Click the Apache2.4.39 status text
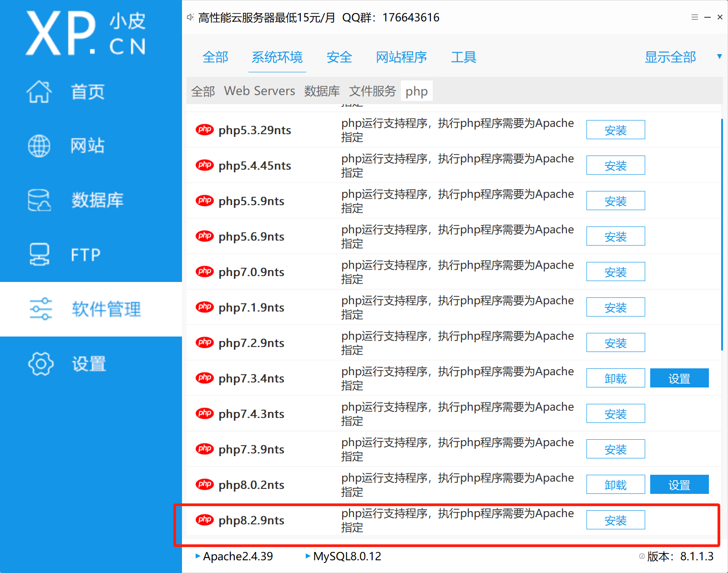This screenshot has width=728, height=573. (x=238, y=556)
